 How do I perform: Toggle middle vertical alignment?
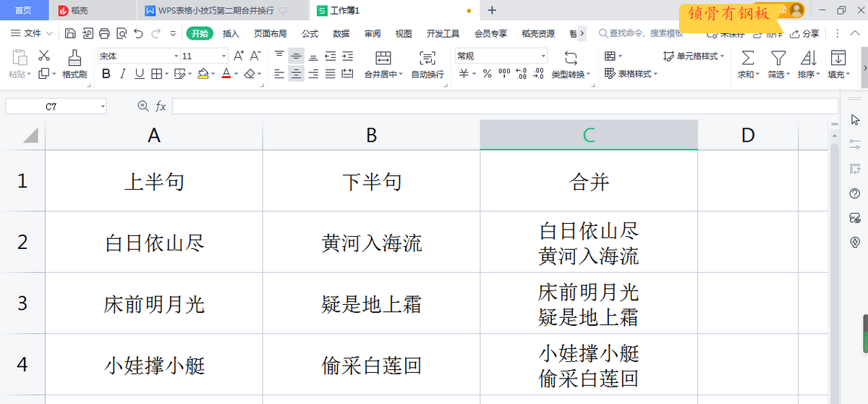point(297,56)
